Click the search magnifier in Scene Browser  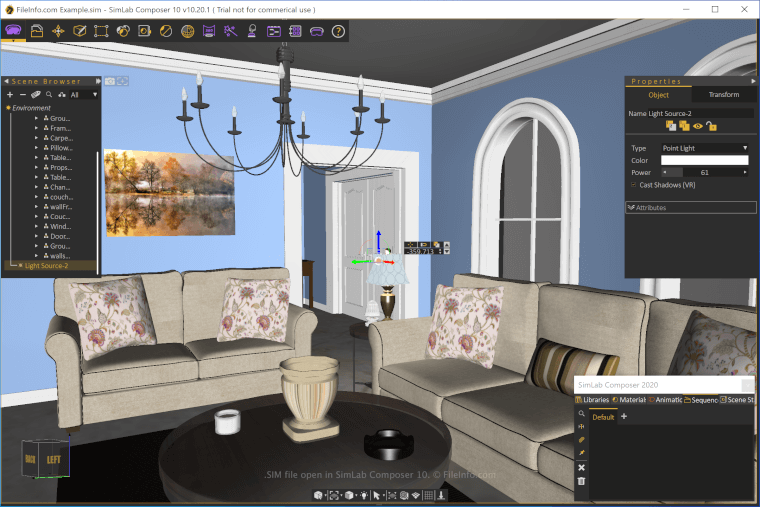click(49, 95)
